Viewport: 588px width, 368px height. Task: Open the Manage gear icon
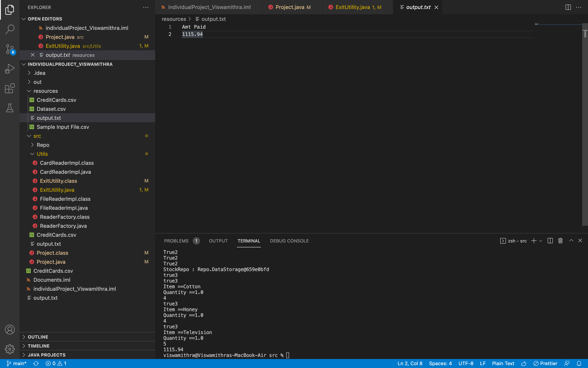click(10, 349)
